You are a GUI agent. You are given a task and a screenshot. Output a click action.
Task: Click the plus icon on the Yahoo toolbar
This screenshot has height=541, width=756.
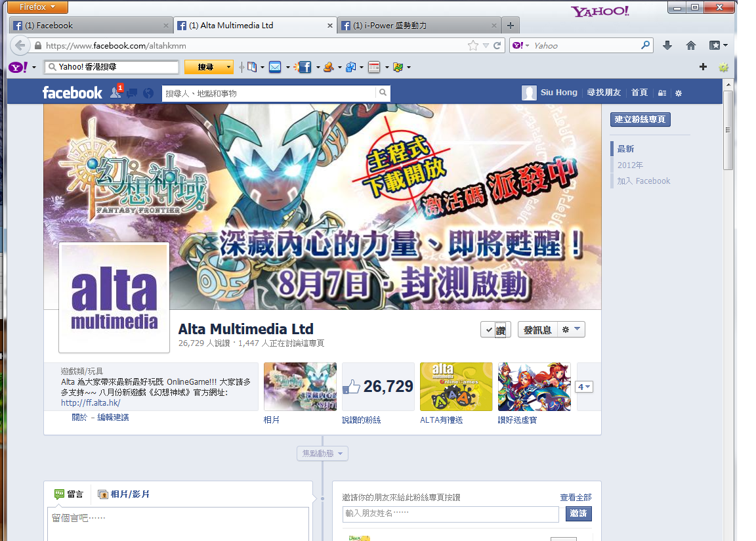(x=703, y=67)
